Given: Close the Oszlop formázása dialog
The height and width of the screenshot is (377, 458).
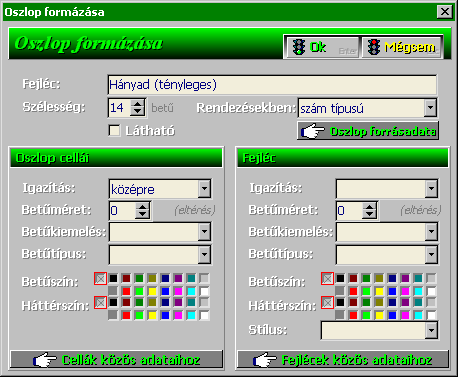Looking at the screenshot, I should (445, 12).
